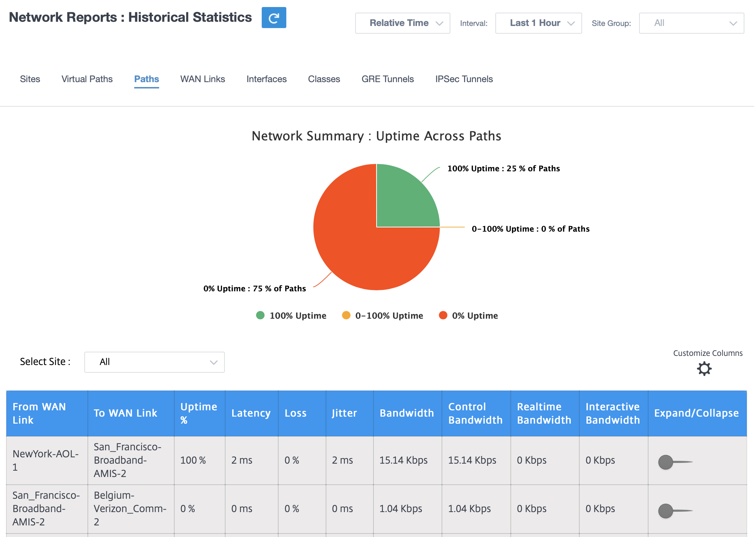This screenshot has width=756, height=537.
Task: Click the Belgium-Verizon_Comm-2 cell
Action: pos(131,509)
